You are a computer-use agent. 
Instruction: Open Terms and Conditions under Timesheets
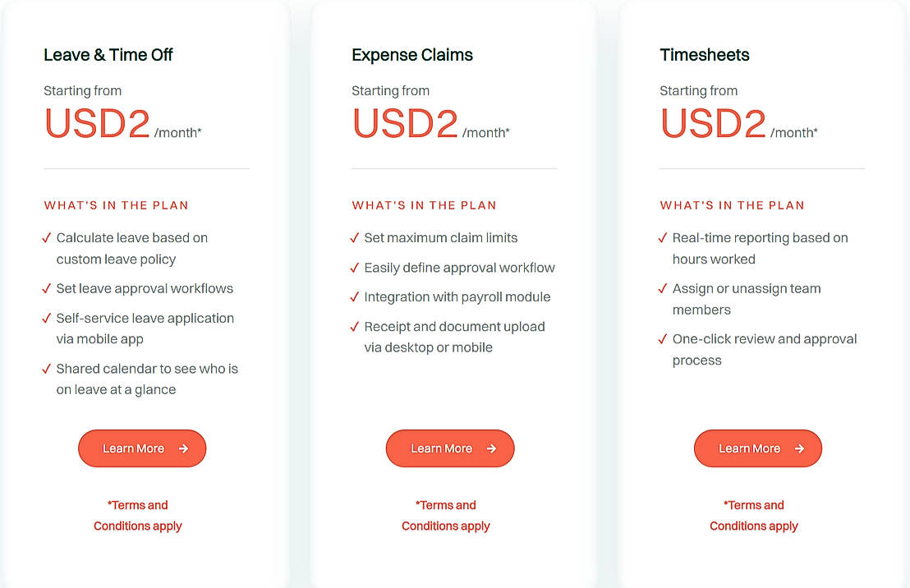pos(754,516)
